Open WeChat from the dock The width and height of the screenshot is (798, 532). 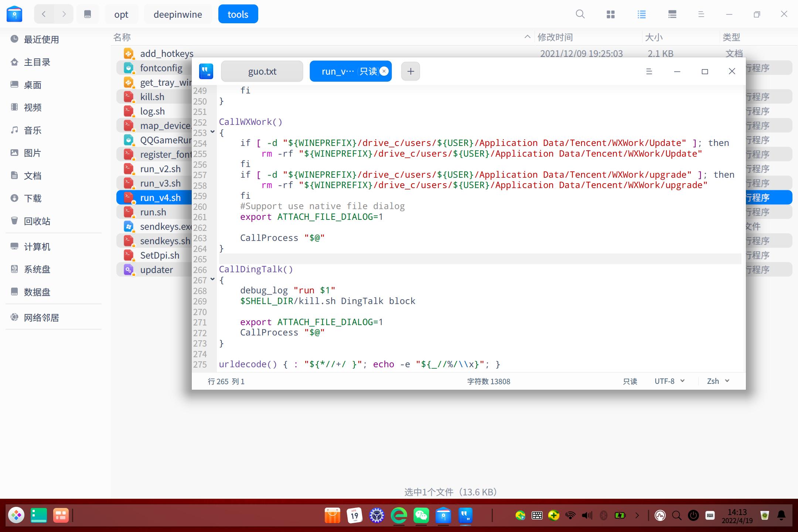point(421,515)
